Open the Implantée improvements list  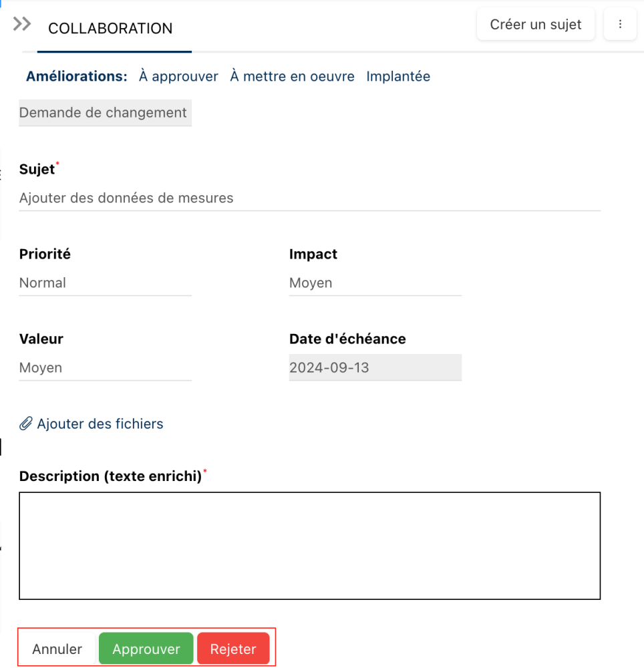tap(398, 76)
